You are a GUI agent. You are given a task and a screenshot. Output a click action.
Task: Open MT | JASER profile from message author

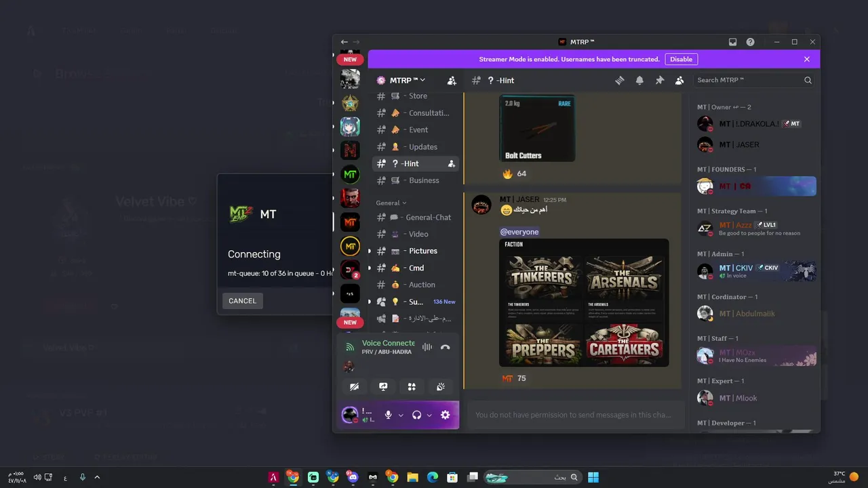[x=519, y=199]
